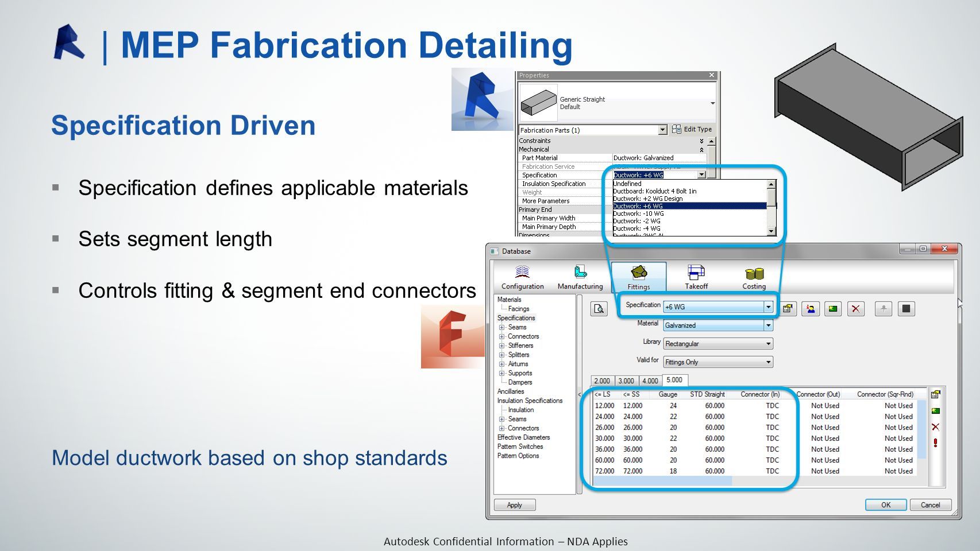Click the green new specification icon in toolbar

pyautogui.click(x=833, y=309)
